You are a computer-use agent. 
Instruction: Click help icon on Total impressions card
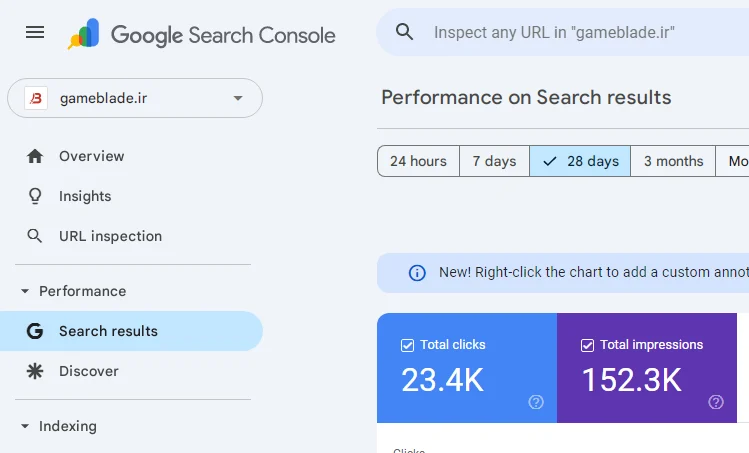[x=716, y=402]
